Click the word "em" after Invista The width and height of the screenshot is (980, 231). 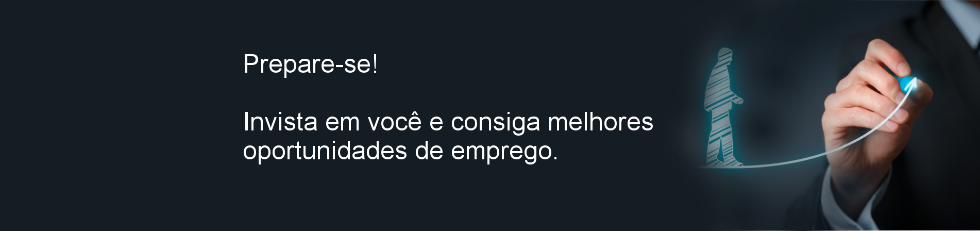[343, 123]
